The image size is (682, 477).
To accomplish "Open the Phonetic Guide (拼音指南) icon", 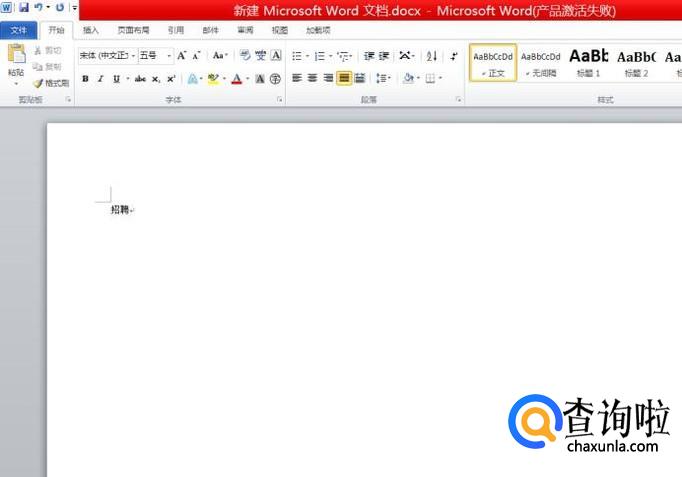I will (x=261, y=55).
